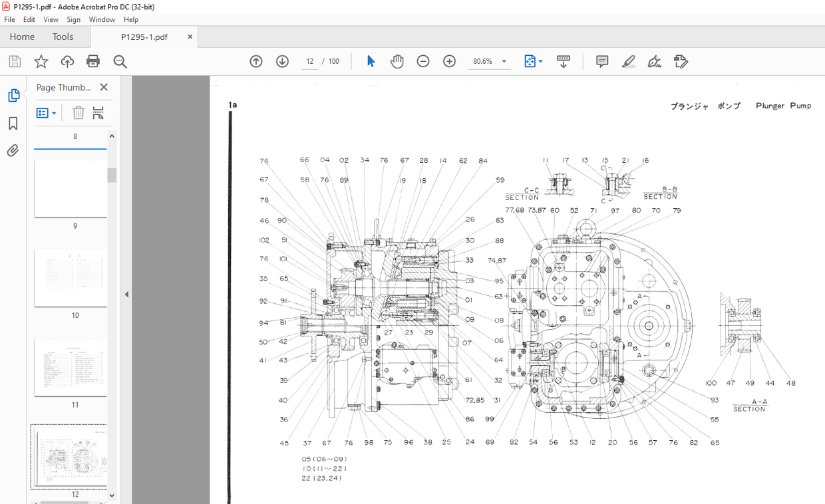Toggle the Page Thumbnails panel
825x504 pixels.
point(13,95)
